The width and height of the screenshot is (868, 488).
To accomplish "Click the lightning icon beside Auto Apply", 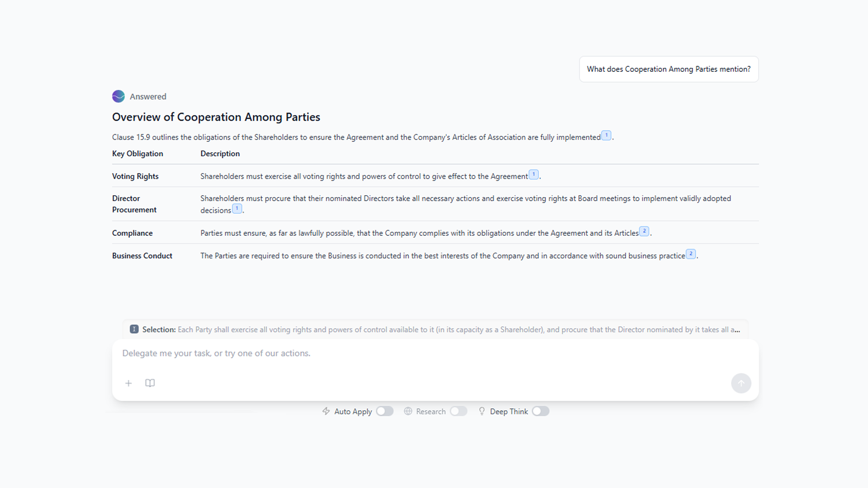I will 326,411.
